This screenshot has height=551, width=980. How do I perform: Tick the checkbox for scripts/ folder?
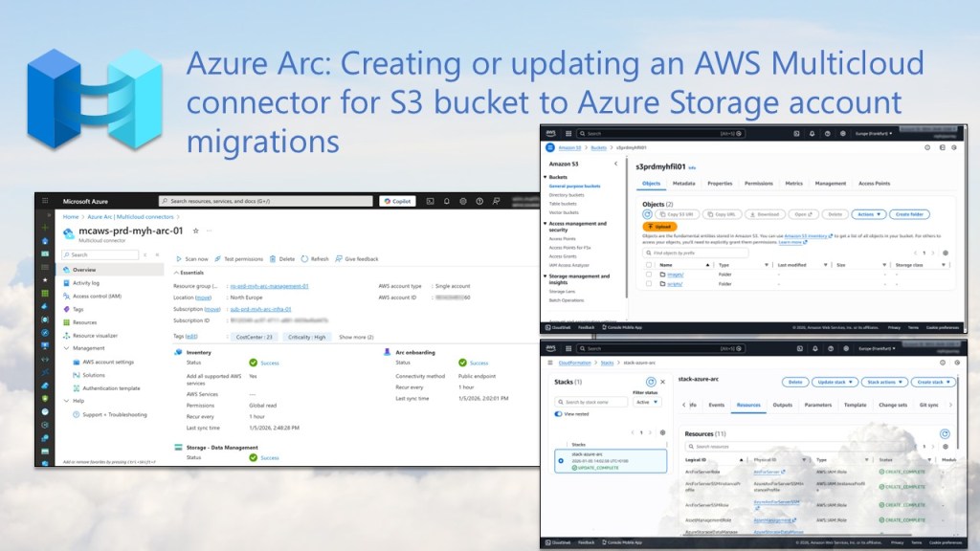[648, 285]
